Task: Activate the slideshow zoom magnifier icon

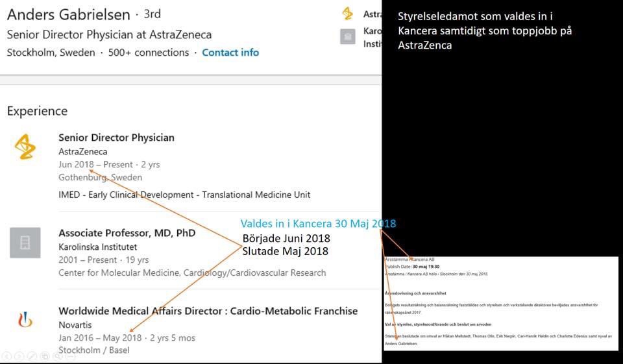Action: coord(57,356)
